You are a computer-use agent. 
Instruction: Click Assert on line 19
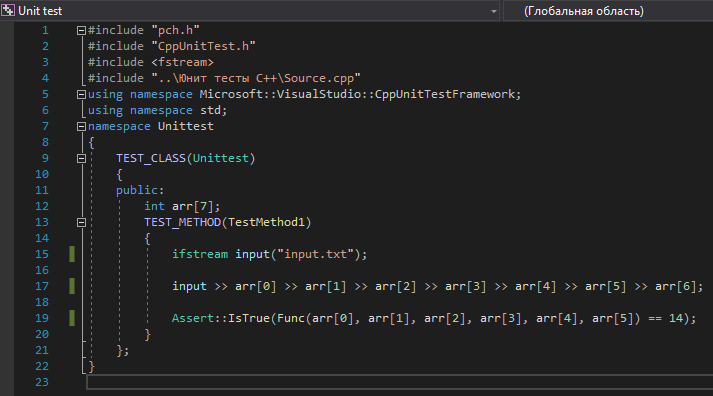tap(193, 318)
